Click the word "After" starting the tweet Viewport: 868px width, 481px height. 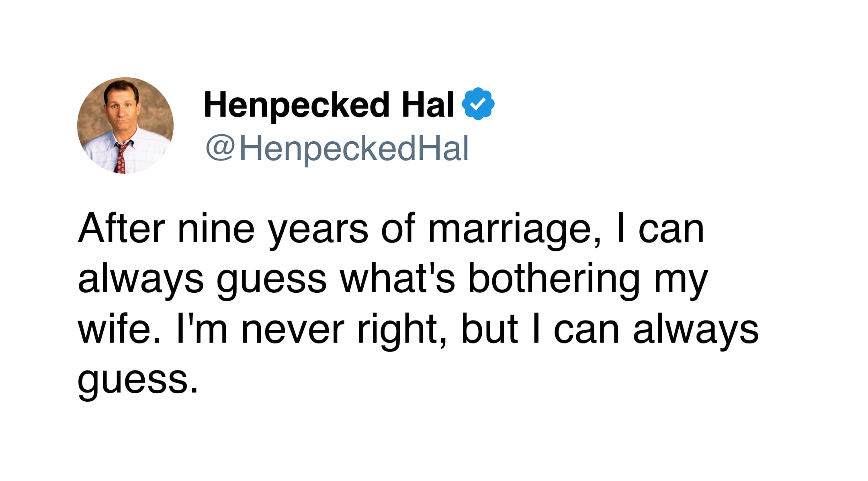121,228
